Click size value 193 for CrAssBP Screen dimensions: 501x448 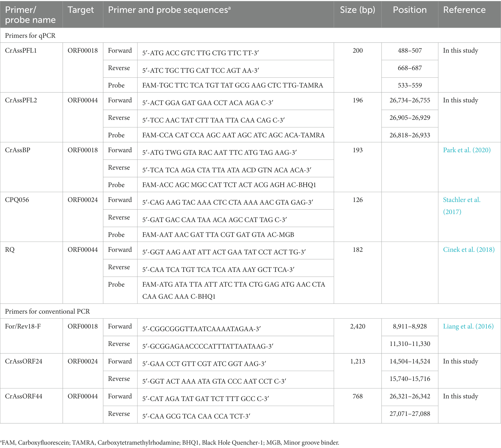(358, 150)
